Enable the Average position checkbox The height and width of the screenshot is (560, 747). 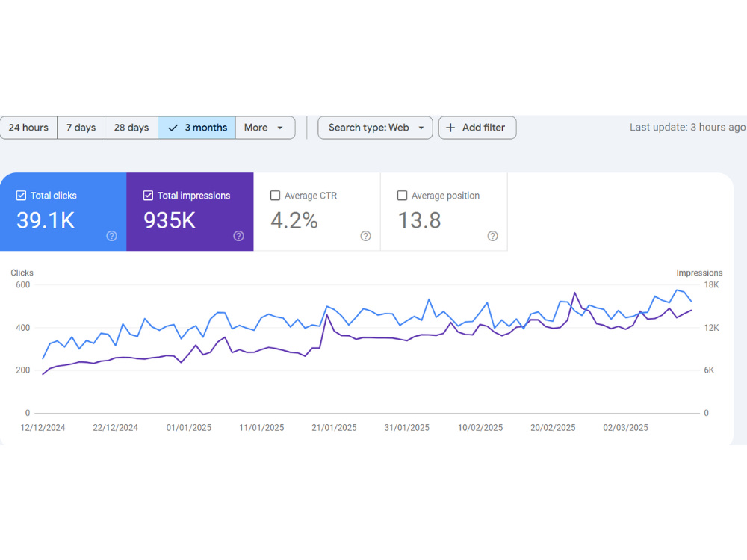click(x=402, y=195)
